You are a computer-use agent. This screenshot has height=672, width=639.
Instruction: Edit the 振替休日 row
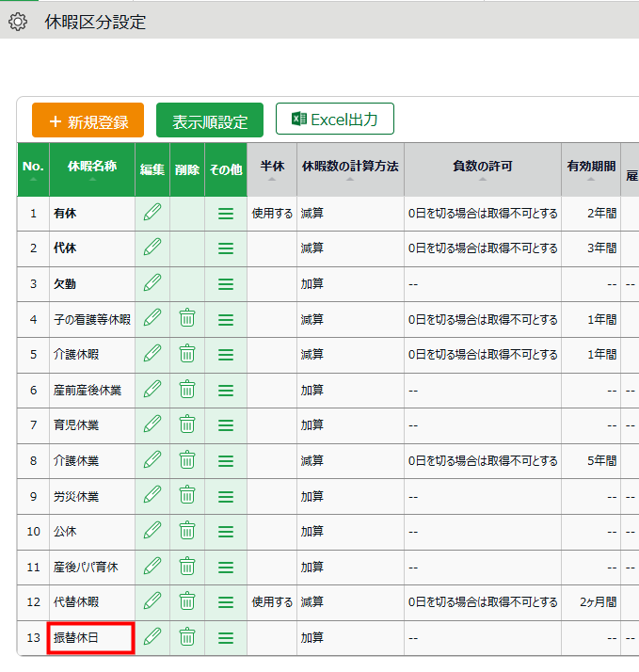point(152,637)
